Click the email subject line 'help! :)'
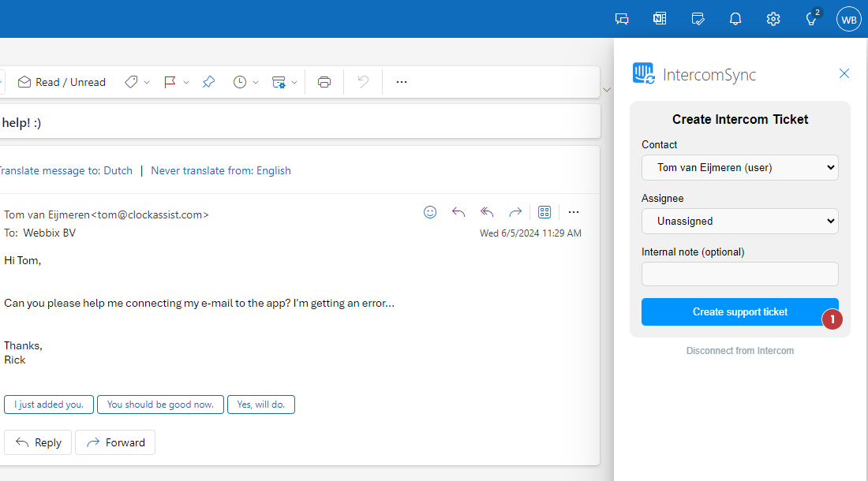This screenshot has width=868, height=481. [21, 123]
